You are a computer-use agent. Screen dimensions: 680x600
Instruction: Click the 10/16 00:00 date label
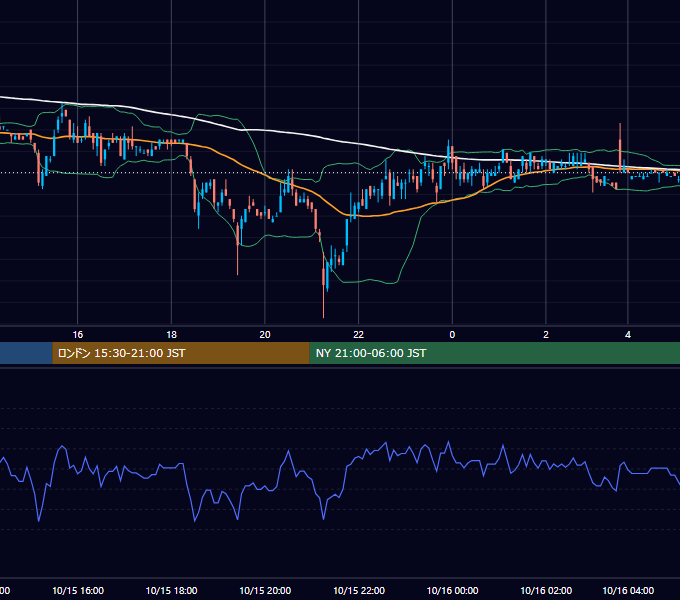coord(452,590)
